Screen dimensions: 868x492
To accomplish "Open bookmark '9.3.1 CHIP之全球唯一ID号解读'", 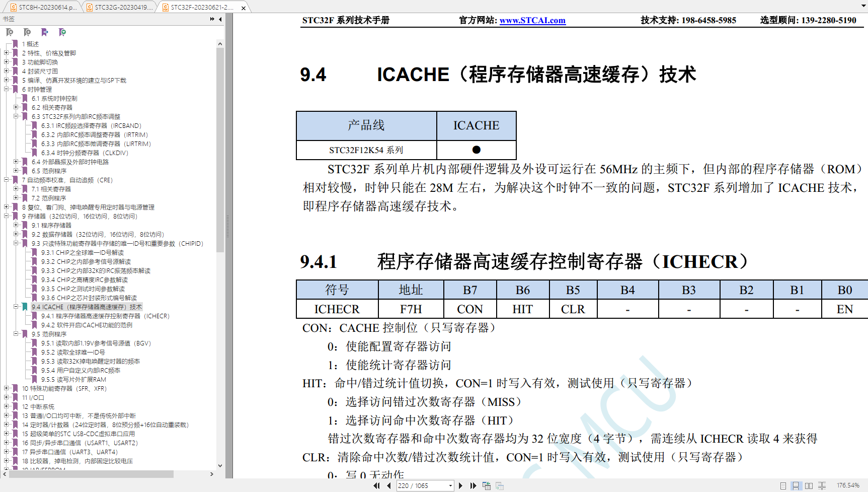I will (83, 252).
